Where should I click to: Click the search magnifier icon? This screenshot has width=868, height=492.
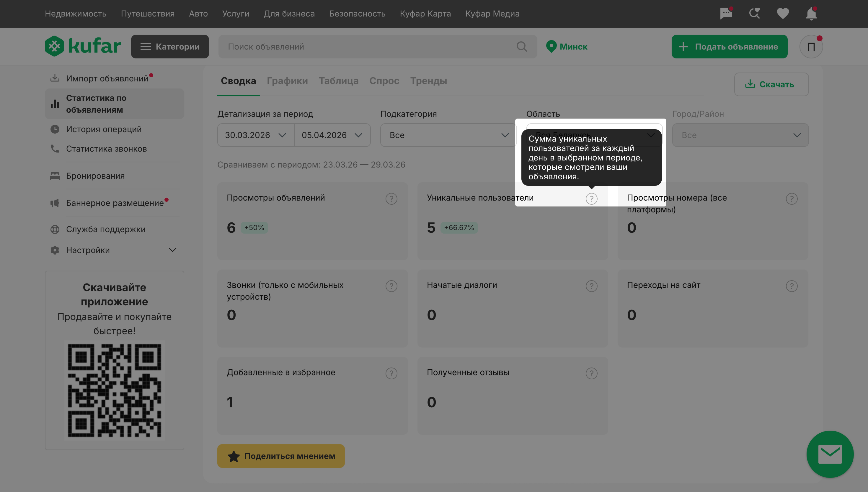point(522,47)
